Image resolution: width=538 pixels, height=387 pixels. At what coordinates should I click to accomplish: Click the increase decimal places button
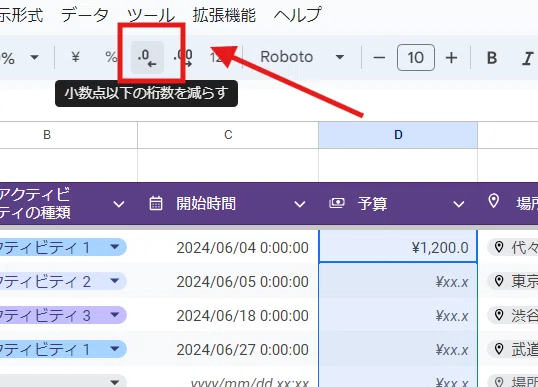183,57
